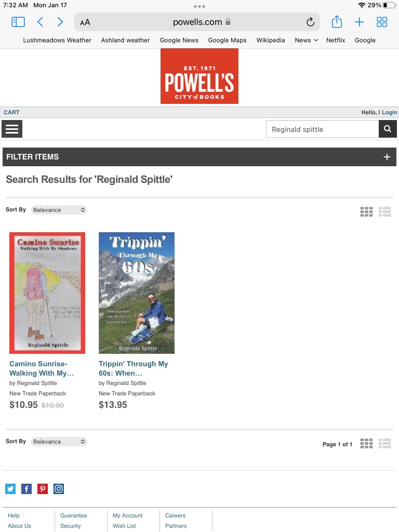
Task: Open the Google Maps bookmark
Action: pos(228,40)
